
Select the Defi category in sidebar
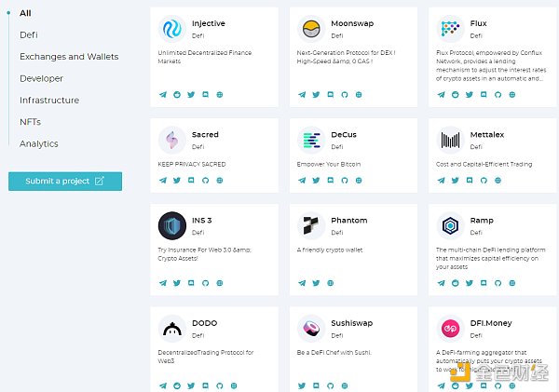click(x=29, y=34)
